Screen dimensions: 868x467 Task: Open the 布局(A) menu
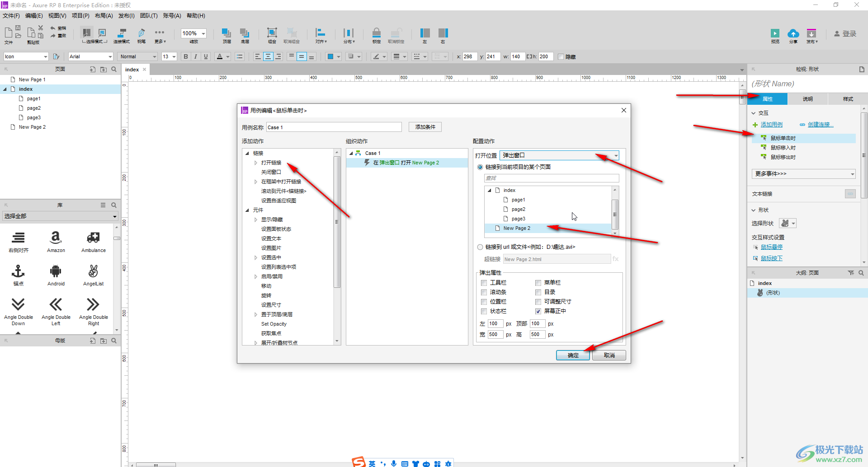pos(104,16)
